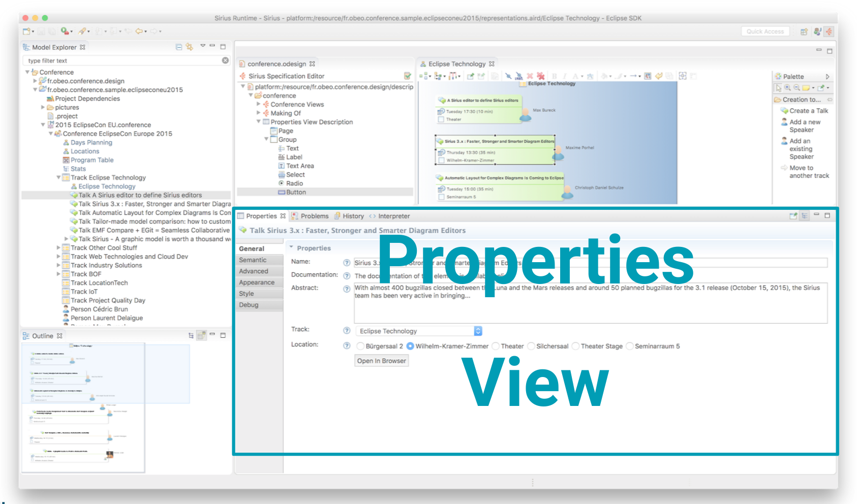
Task: Switch to the Problems tab
Action: point(310,216)
